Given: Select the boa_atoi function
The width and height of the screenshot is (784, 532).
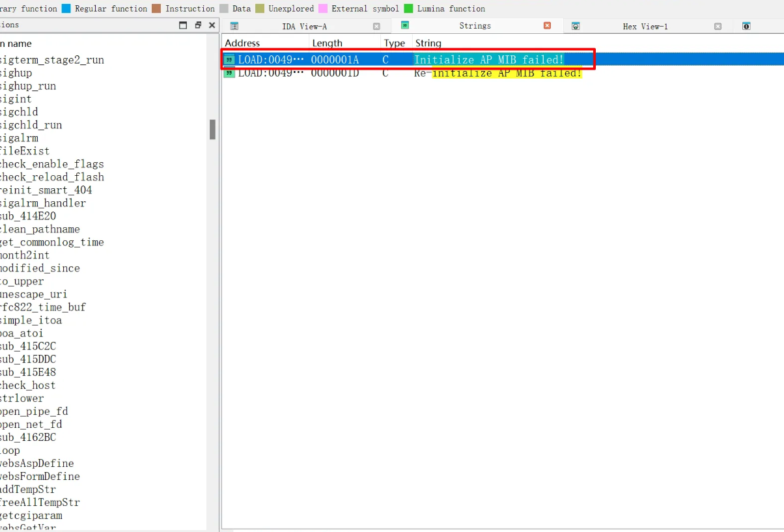Looking at the screenshot, I should (x=22, y=333).
